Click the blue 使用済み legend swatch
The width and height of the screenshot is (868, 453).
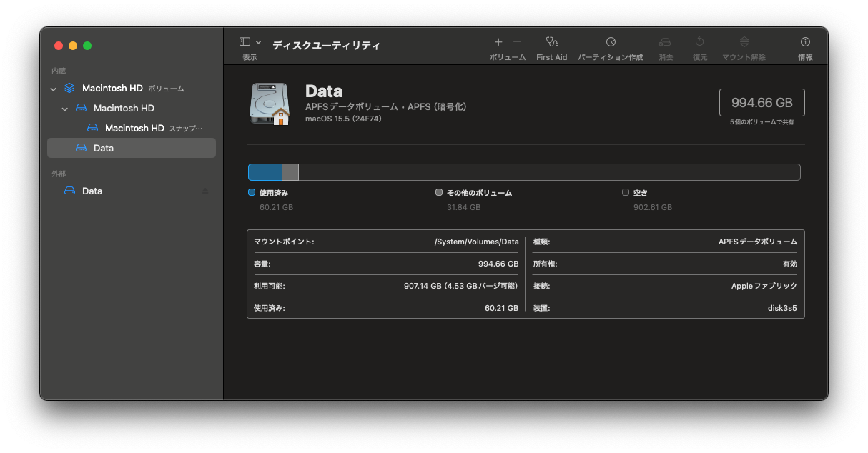252,192
